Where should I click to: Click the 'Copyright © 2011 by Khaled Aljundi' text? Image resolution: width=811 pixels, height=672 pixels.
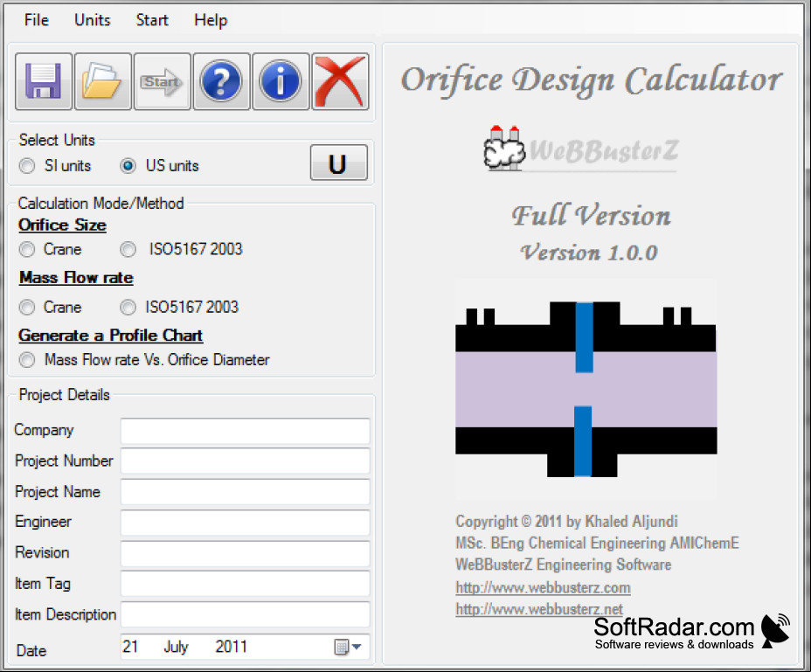click(x=566, y=522)
